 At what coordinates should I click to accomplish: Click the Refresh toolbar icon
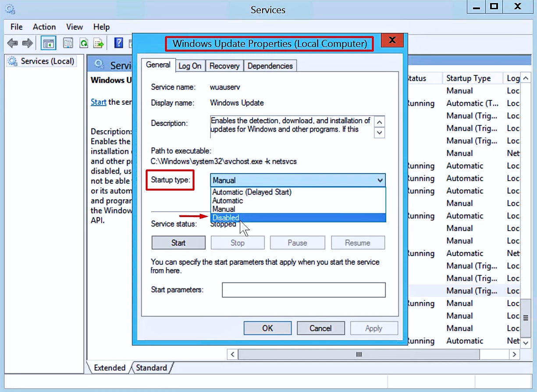(x=84, y=43)
